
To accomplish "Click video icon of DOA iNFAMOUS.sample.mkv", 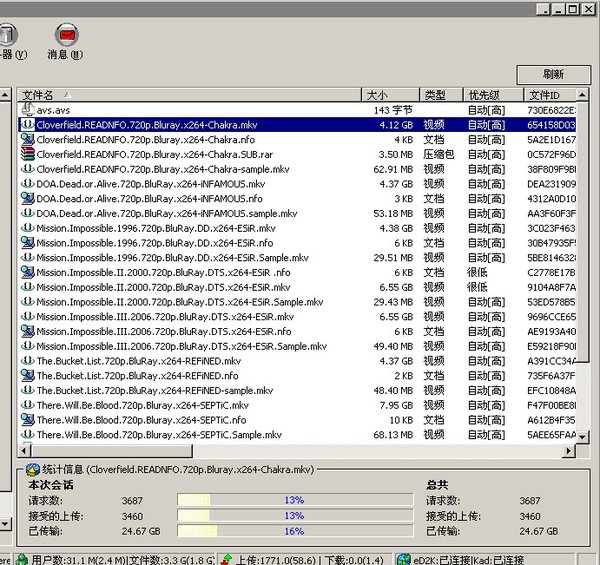I will pos(28,213).
